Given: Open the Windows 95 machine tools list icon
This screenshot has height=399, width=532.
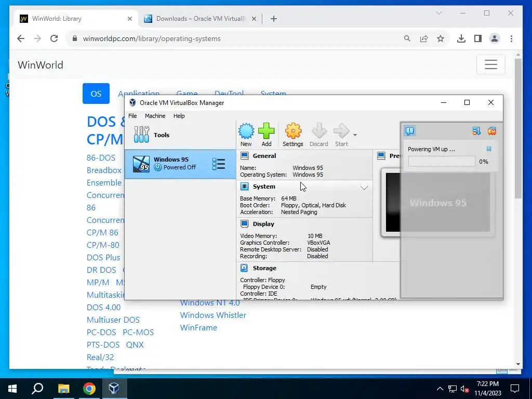Looking at the screenshot, I should tap(219, 164).
